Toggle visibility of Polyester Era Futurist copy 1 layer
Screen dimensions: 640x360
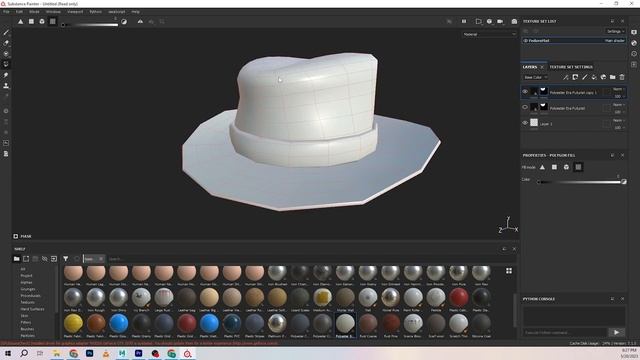pos(525,92)
